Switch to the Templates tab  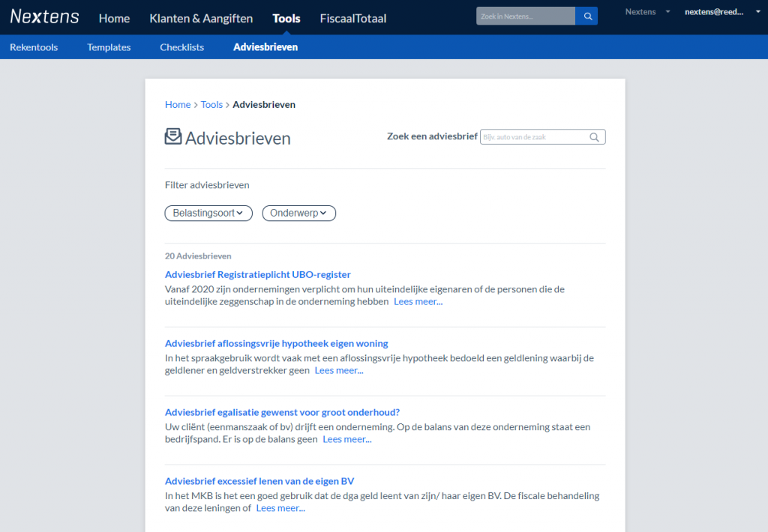pos(109,47)
